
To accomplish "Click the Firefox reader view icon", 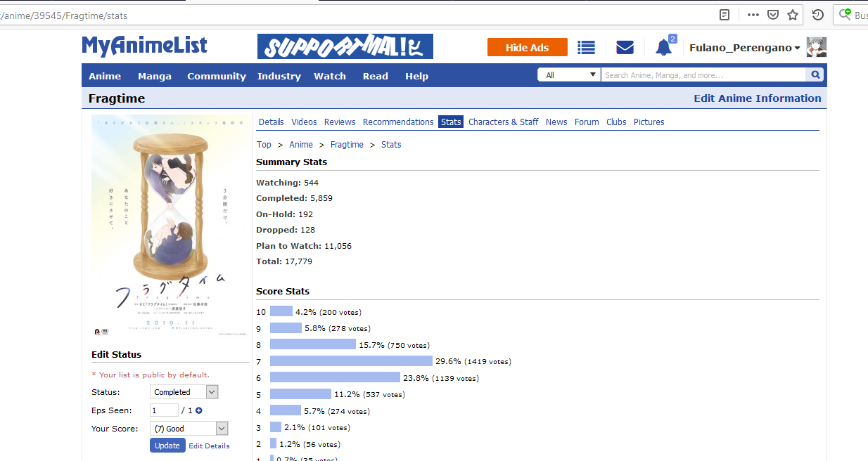I will (725, 15).
